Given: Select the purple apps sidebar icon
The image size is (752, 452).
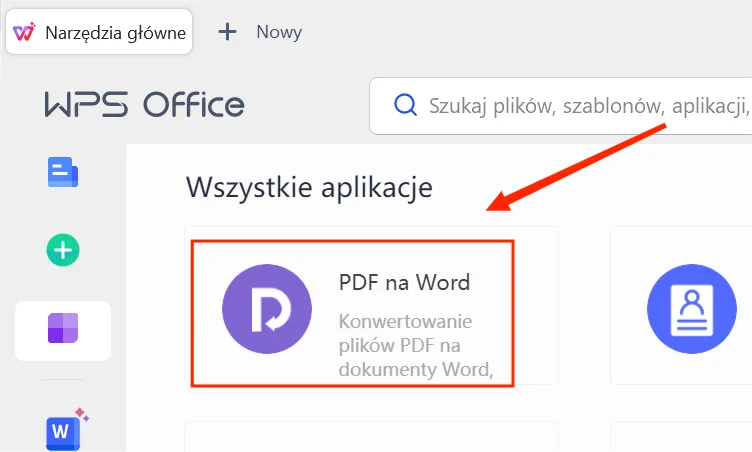Looking at the screenshot, I should pyautogui.click(x=63, y=328).
